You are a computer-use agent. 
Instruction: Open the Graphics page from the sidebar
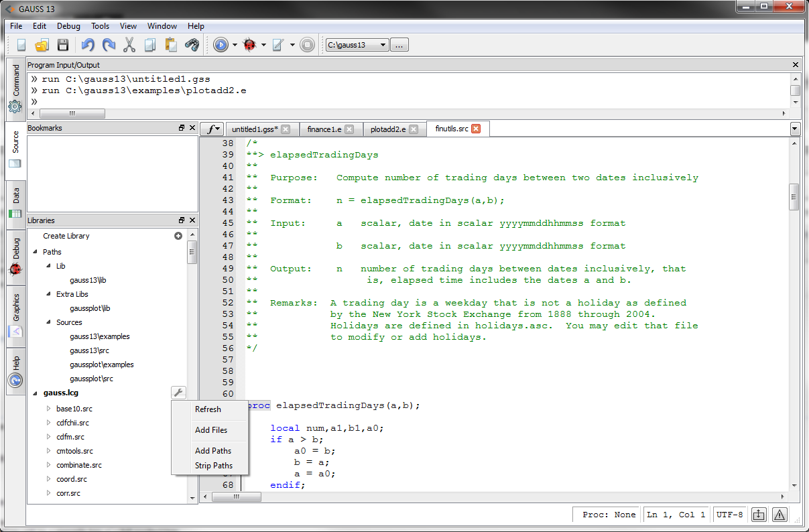click(15, 315)
